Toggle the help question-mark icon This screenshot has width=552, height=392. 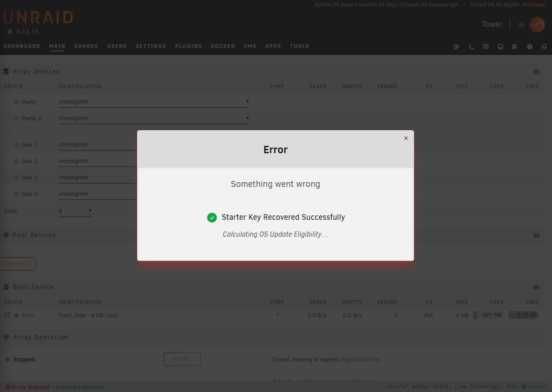click(x=529, y=46)
